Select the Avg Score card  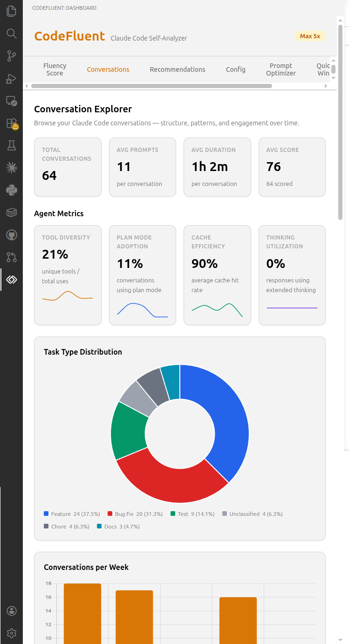click(x=292, y=167)
